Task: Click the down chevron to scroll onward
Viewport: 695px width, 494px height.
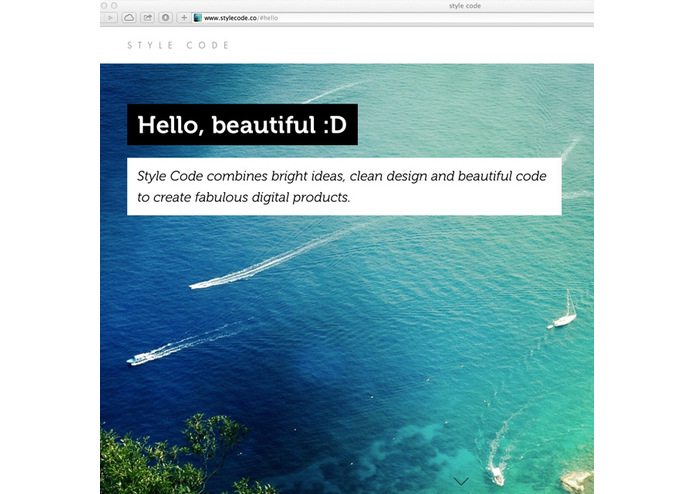Action: tap(461, 481)
